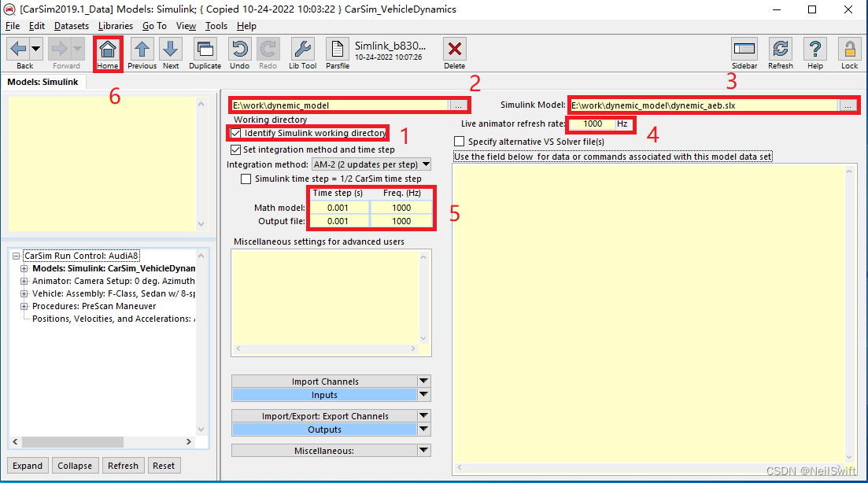The image size is (868, 483).
Task: Open the Edit menu
Action: (x=36, y=26)
